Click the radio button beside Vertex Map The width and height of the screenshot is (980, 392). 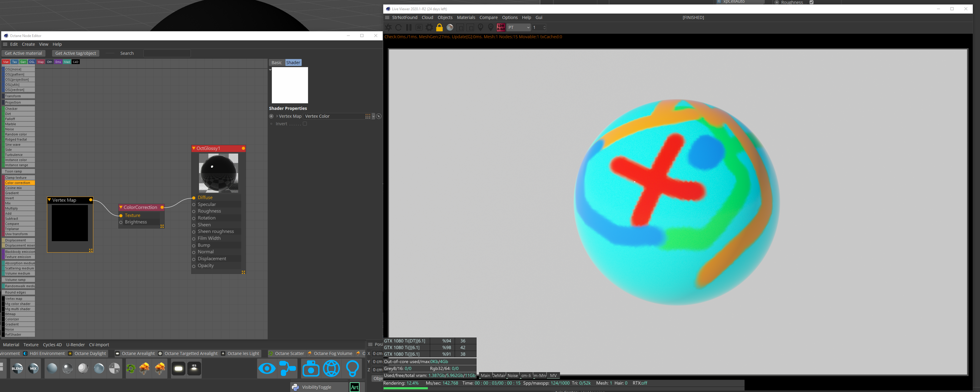271,116
